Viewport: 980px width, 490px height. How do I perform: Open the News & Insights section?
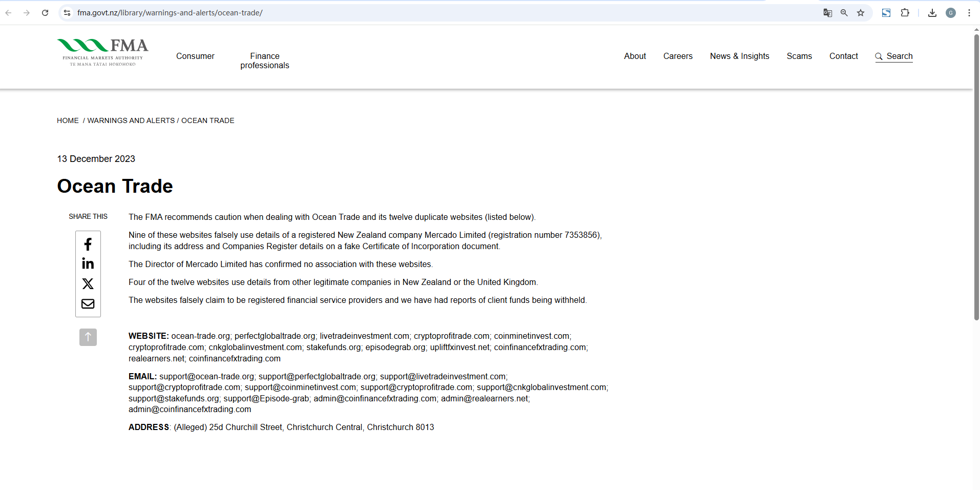pos(739,56)
